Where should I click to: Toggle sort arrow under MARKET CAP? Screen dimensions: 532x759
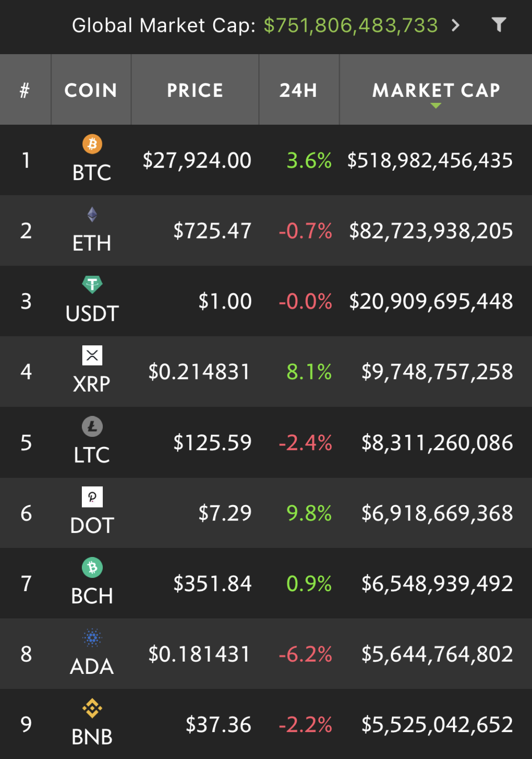[x=436, y=106]
